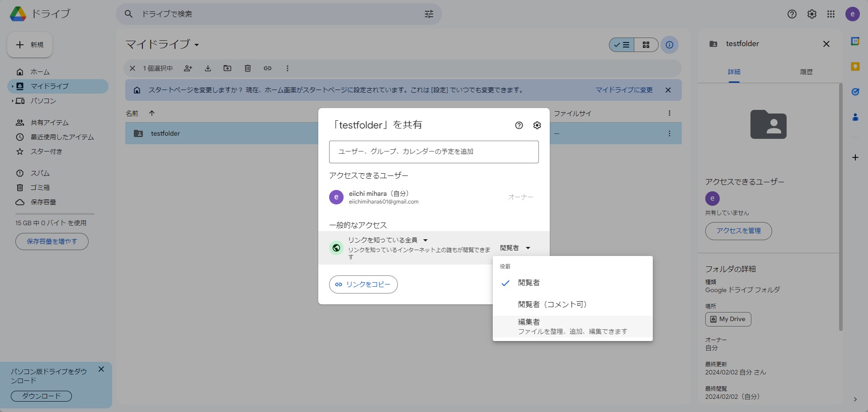This screenshot has width=868, height=412.
Task: Open Google Keep side panel icon
Action: click(855, 66)
